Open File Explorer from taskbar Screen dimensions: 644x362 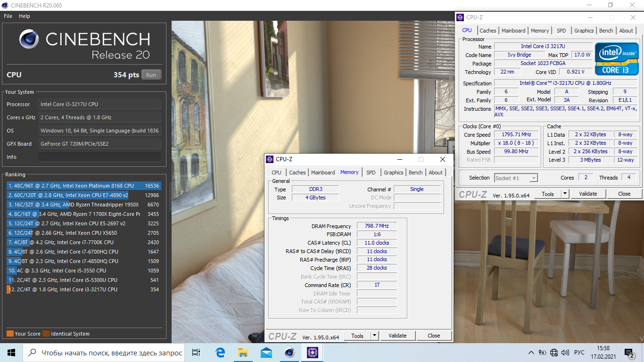(x=243, y=353)
